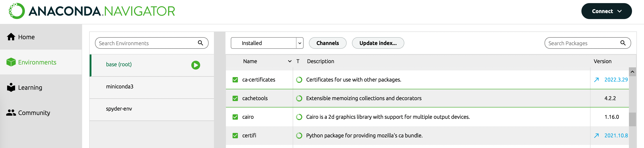Viewport: 644px width, 148px height.
Task: Toggle the certifi package checkbox
Action: point(235,136)
